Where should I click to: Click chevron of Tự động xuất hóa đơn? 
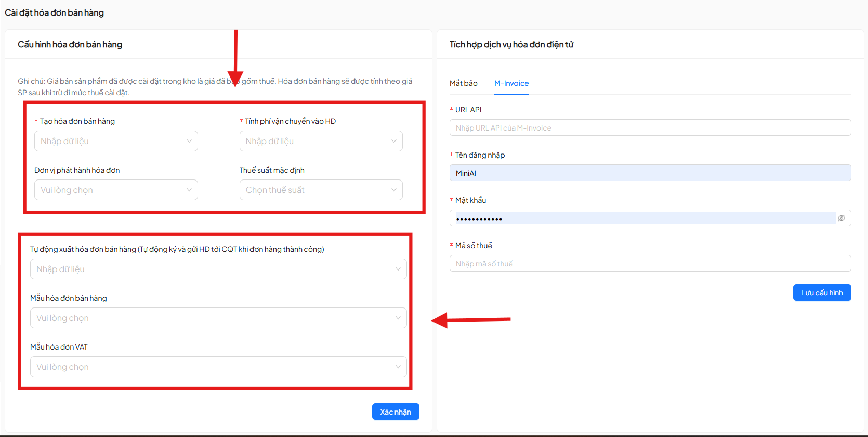[398, 269]
